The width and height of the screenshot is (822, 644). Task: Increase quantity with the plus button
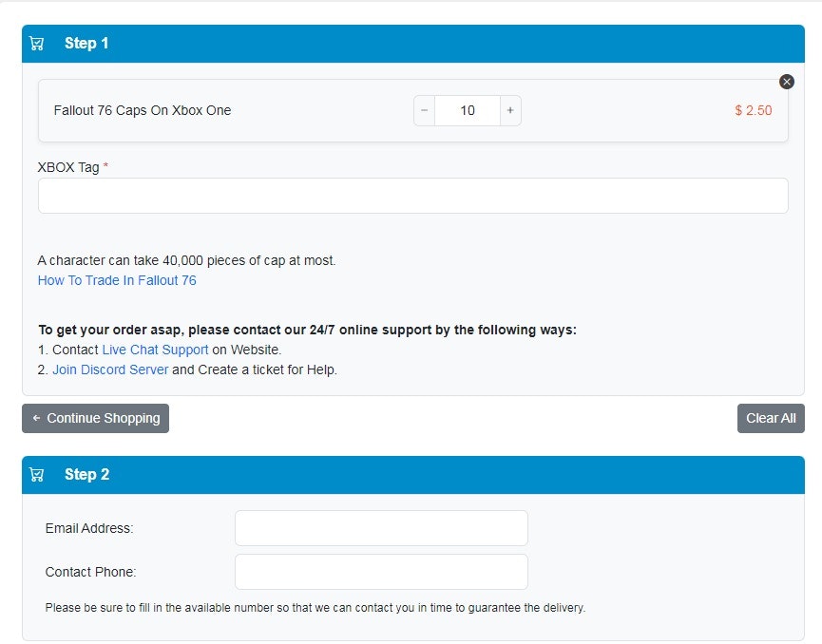click(x=510, y=110)
